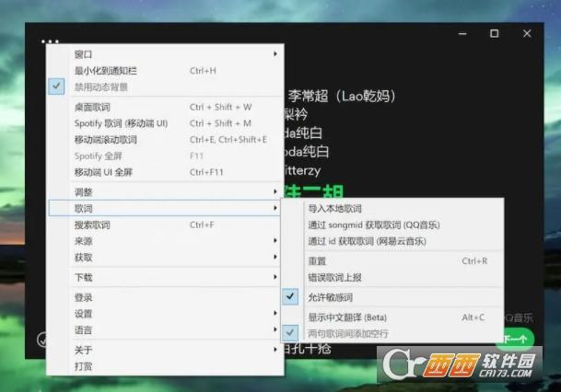Viewport: 561px width, 392px height.
Task: Toggle 禁用动态背景 option
Action: (101, 86)
